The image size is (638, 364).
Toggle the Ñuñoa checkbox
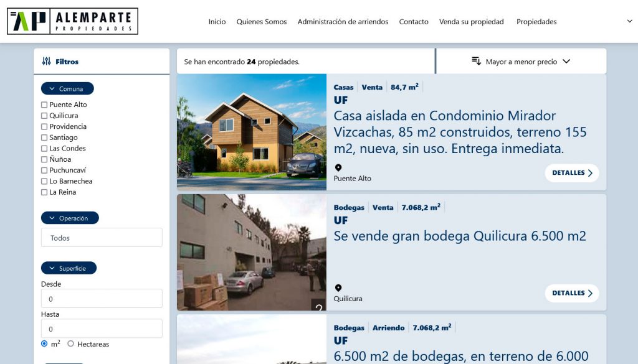[44, 160]
